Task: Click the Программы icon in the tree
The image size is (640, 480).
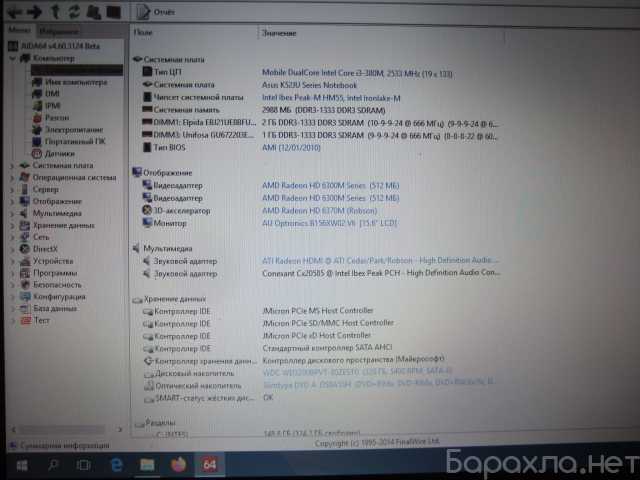Action: pyautogui.click(x=25, y=273)
